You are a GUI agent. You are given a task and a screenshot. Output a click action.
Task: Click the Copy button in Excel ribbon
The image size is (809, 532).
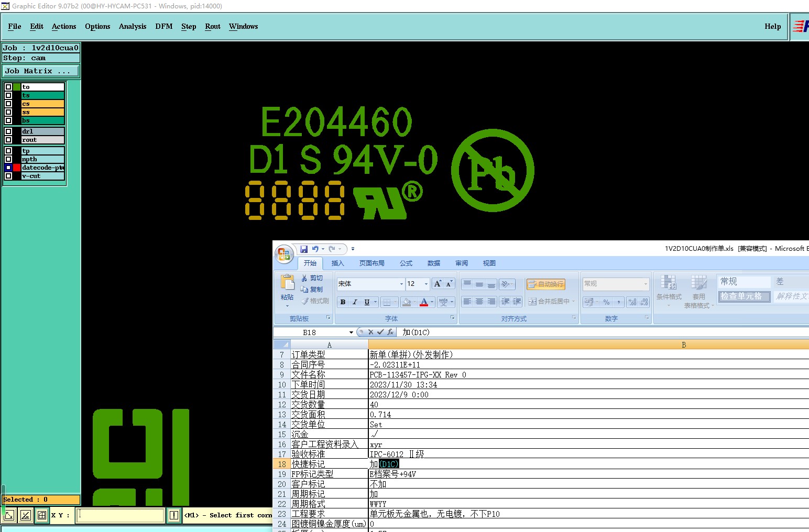click(x=312, y=289)
